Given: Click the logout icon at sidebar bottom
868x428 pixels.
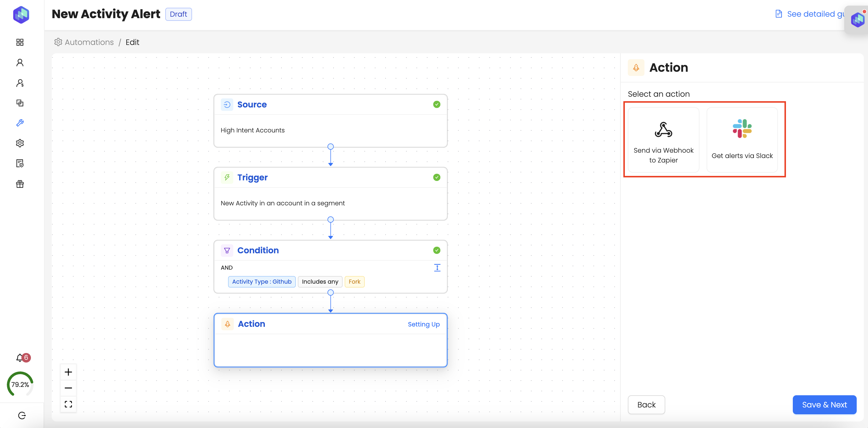Looking at the screenshot, I should tap(22, 415).
